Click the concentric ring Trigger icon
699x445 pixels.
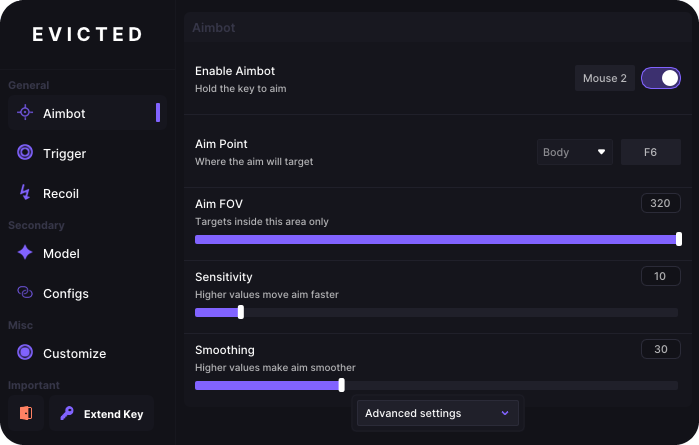point(25,152)
